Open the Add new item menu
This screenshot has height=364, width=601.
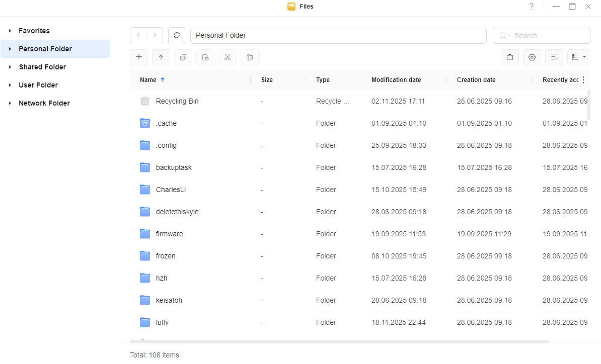pos(139,57)
